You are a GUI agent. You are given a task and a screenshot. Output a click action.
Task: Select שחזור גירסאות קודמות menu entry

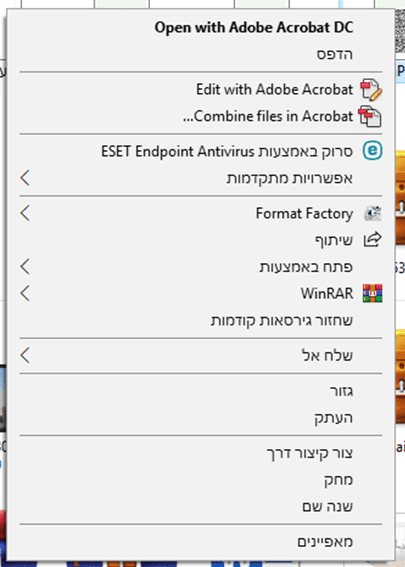[282, 320]
